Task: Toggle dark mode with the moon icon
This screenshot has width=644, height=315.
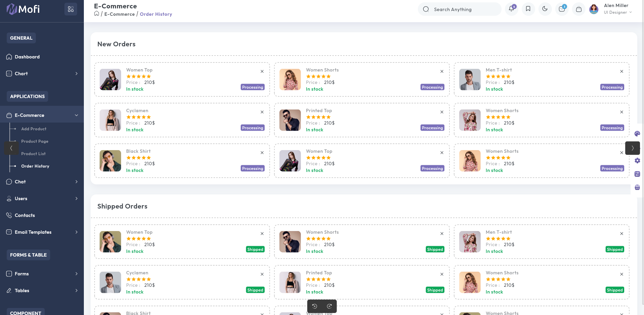Action: coord(545,9)
